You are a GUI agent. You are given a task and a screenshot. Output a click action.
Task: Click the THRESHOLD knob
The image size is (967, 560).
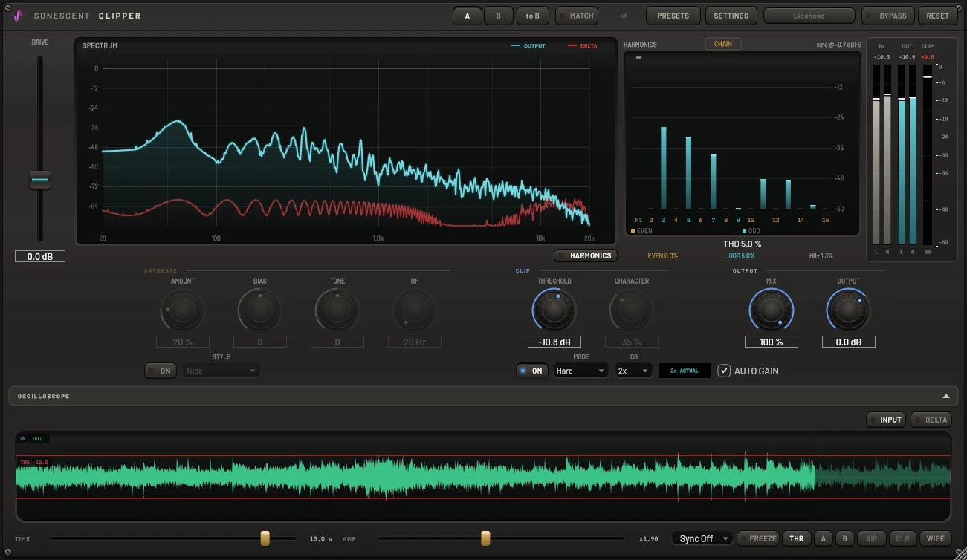coord(554,310)
